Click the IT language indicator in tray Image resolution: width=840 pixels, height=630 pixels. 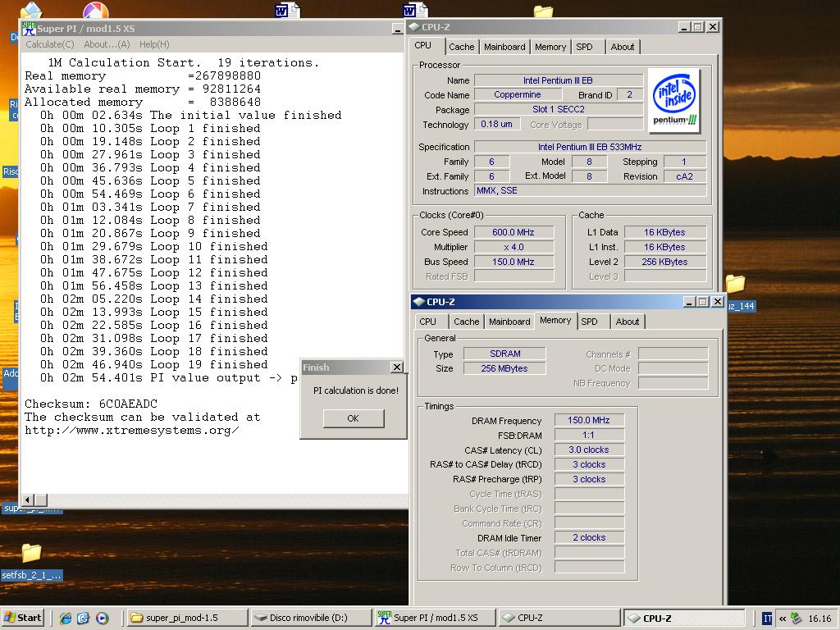pyautogui.click(x=767, y=619)
